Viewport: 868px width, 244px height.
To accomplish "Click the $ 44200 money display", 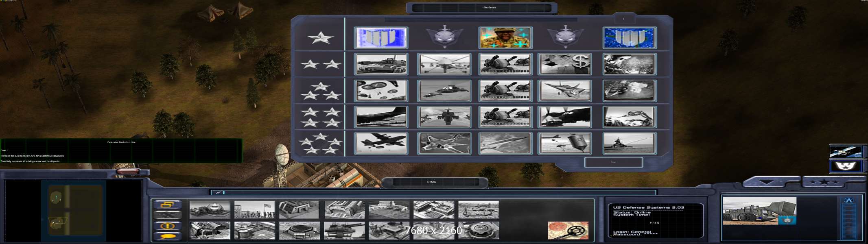I will [x=432, y=182].
